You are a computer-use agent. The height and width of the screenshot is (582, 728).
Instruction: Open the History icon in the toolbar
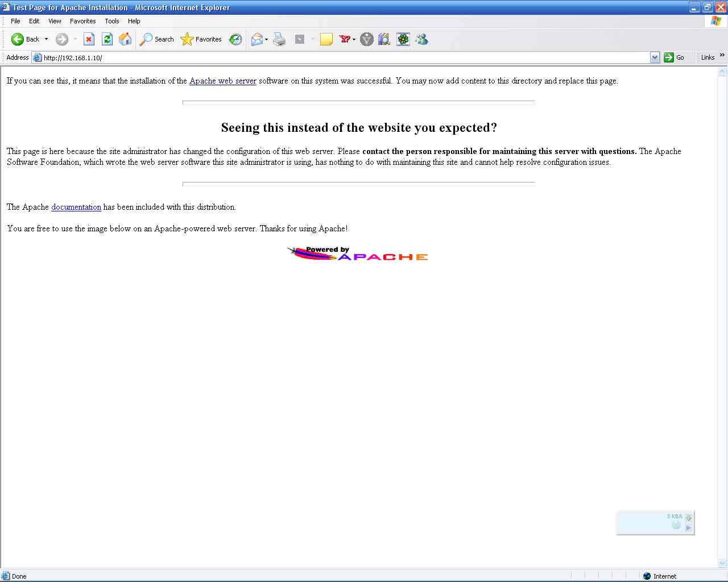click(235, 39)
